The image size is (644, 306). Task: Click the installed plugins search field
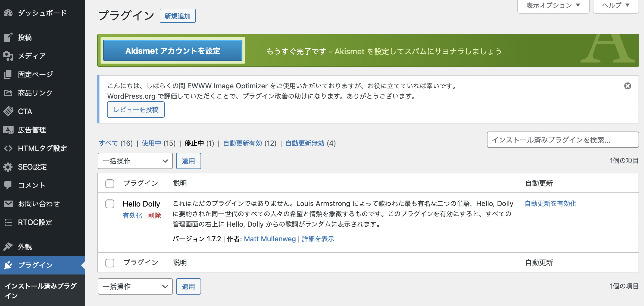562,140
